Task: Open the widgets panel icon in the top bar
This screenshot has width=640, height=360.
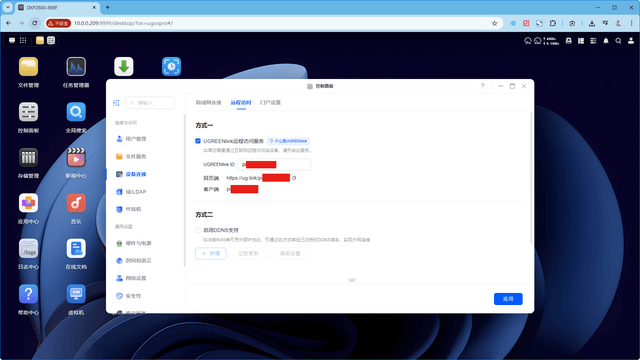Action: pyautogui.click(x=581, y=41)
